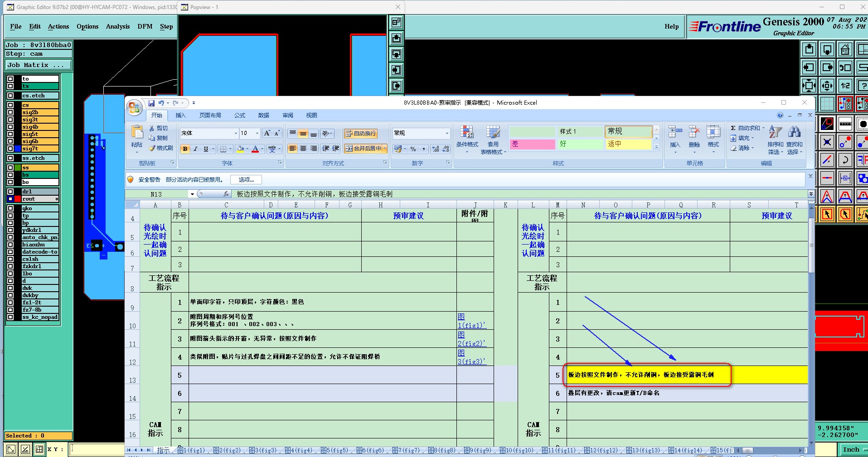Toggle display of layer drl
868x457 pixels.
[10, 192]
